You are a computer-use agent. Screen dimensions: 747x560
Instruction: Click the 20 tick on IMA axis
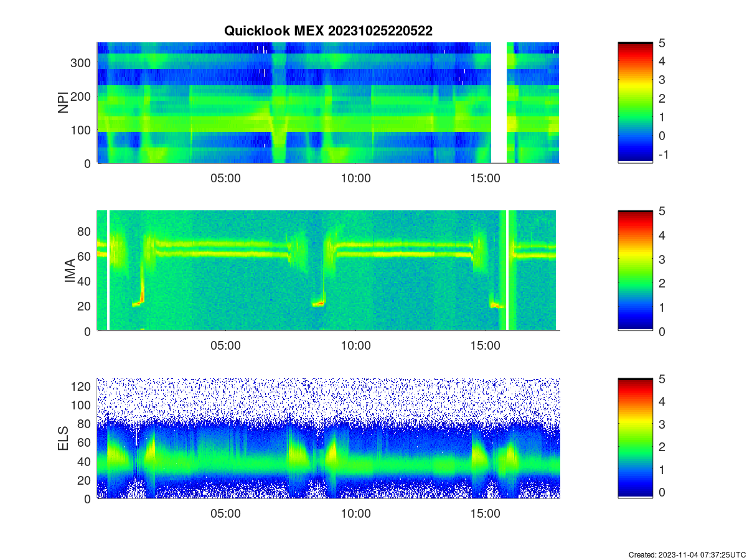[x=85, y=306]
